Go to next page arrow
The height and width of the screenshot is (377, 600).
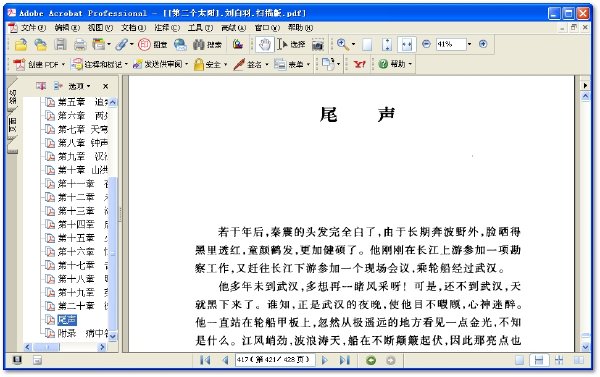click(x=325, y=360)
